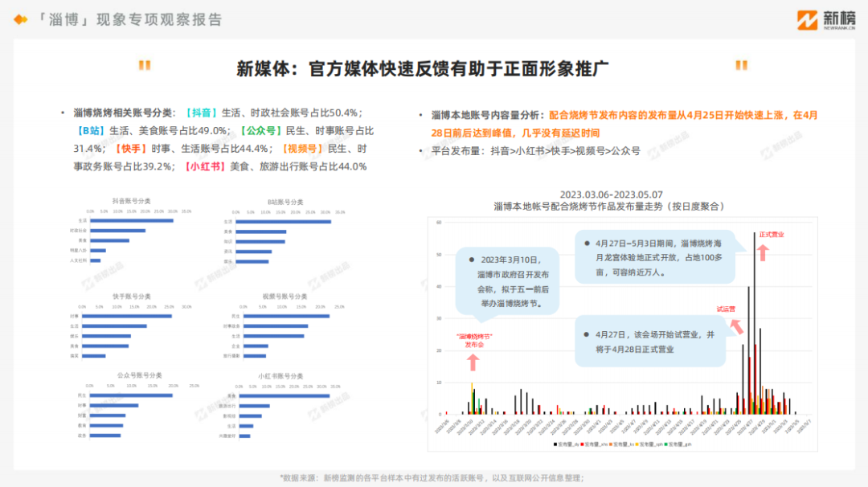
Task: Click the header text 「淄博」现象专项观察报告
Action: 129,20
